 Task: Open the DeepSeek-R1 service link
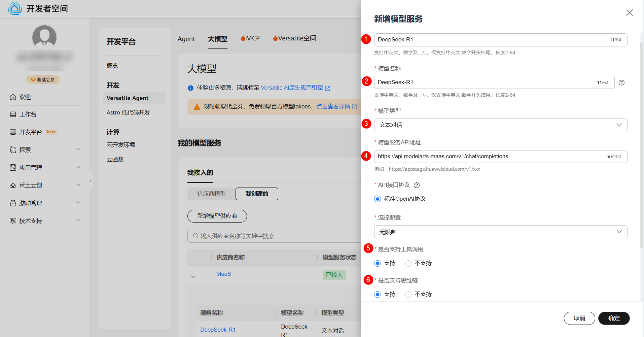pos(218,330)
